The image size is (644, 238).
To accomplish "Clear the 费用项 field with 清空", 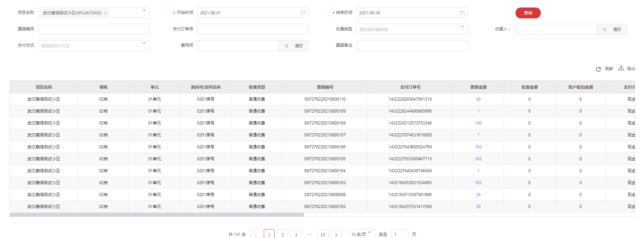I will 298,46.
